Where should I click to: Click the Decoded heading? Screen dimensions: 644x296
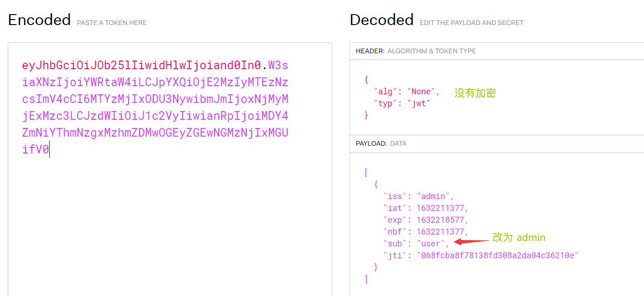tap(381, 20)
